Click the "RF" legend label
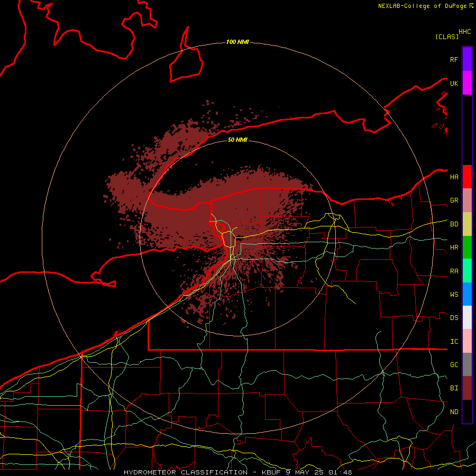 [454, 60]
